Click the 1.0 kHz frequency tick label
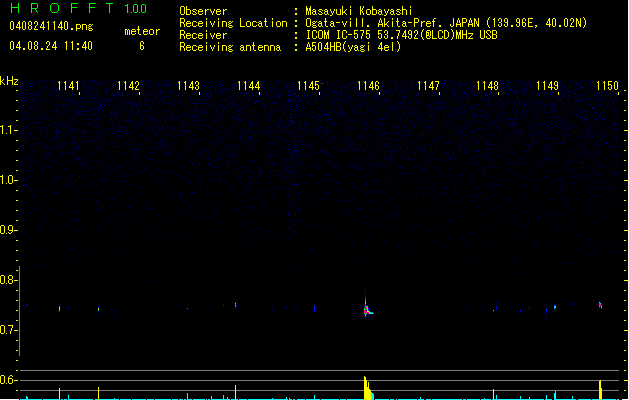This screenshot has width=629, height=400. [8, 180]
